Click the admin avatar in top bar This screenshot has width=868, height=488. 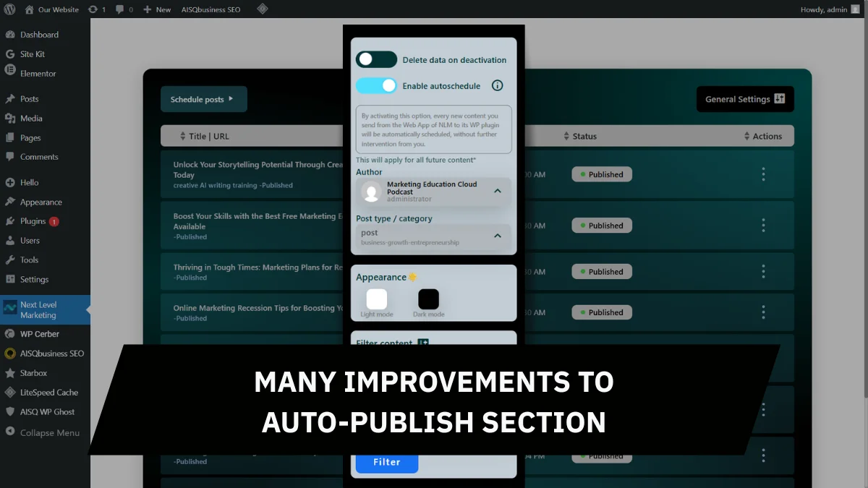(855, 9)
